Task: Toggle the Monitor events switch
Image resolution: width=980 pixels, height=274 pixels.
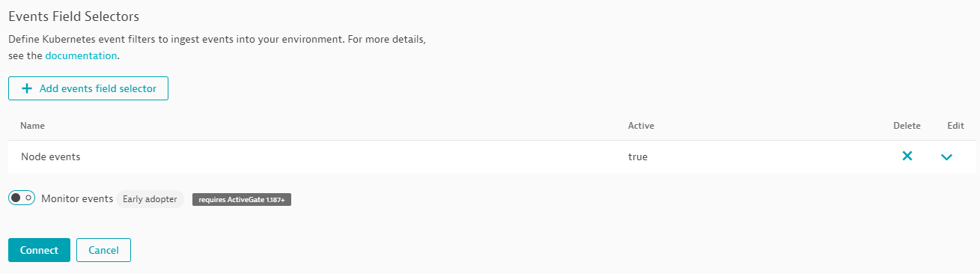Action: 22,198
